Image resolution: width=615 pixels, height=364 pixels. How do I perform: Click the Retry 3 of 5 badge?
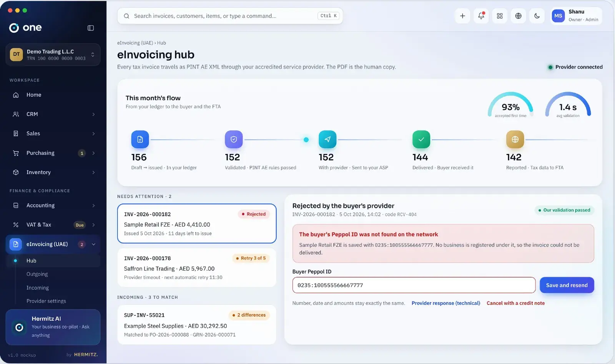(x=251, y=258)
